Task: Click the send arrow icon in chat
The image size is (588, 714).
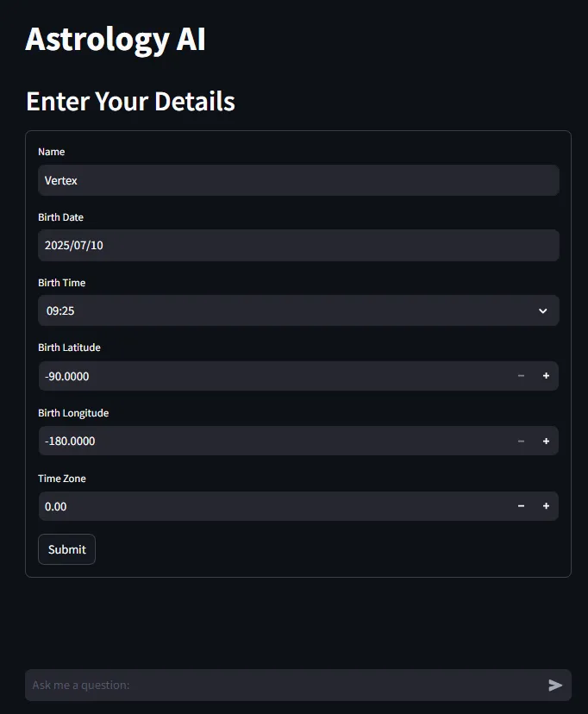Action: (555, 685)
